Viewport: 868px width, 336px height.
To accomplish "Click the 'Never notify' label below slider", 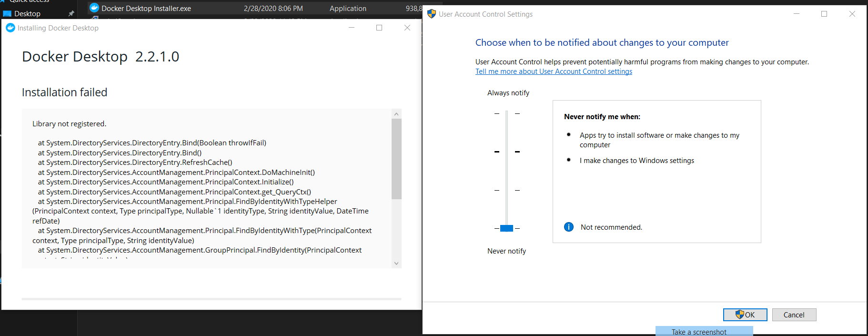I will point(506,251).
